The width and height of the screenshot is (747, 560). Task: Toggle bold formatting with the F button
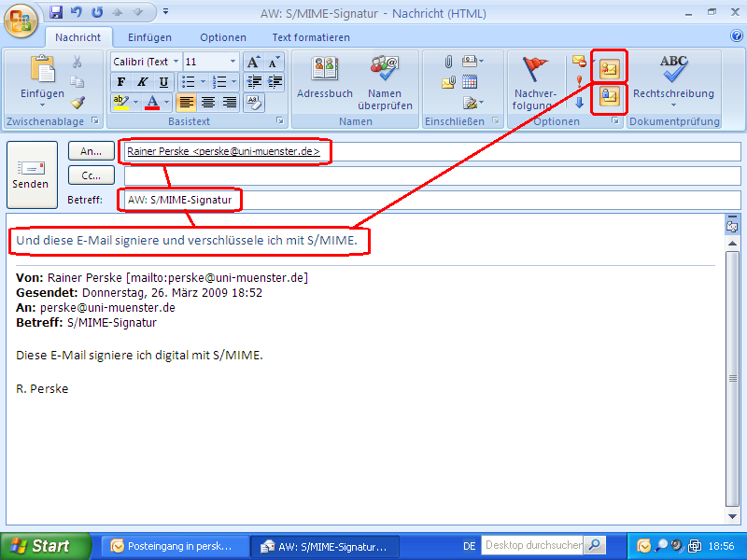coord(120,83)
